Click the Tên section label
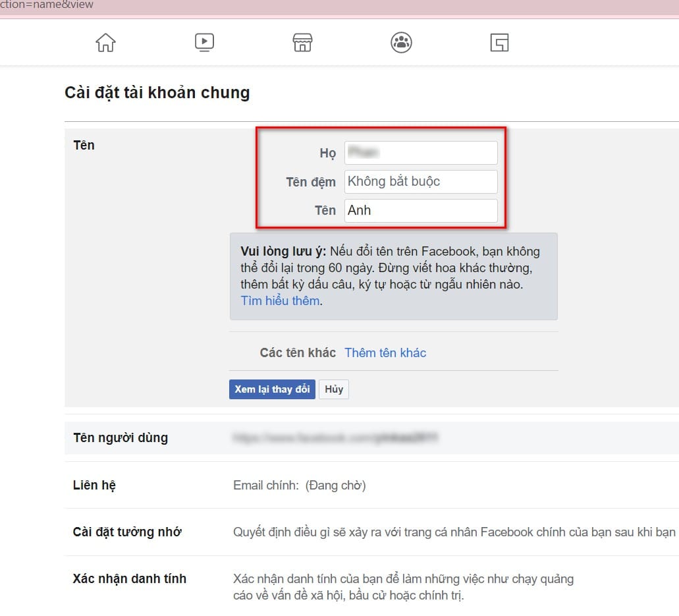 [x=84, y=145]
